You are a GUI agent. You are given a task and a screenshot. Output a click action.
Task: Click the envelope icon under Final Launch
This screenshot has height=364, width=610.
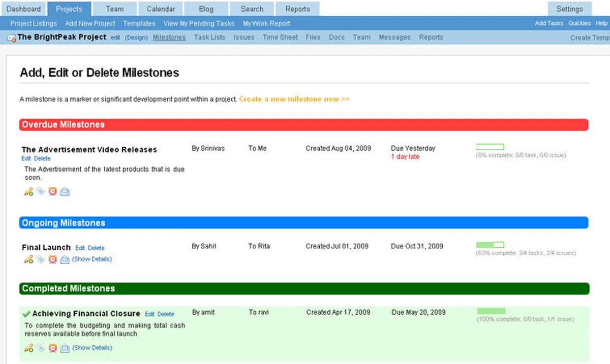click(65, 259)
